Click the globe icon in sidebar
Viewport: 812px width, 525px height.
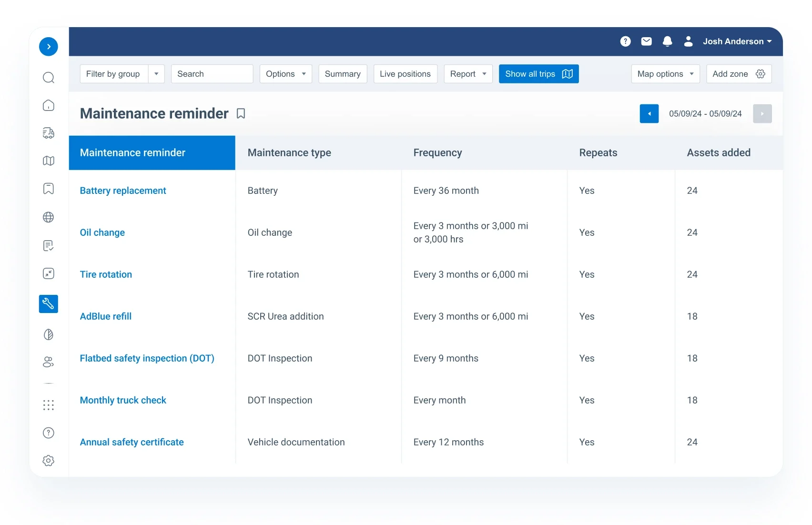pos(48,217)
